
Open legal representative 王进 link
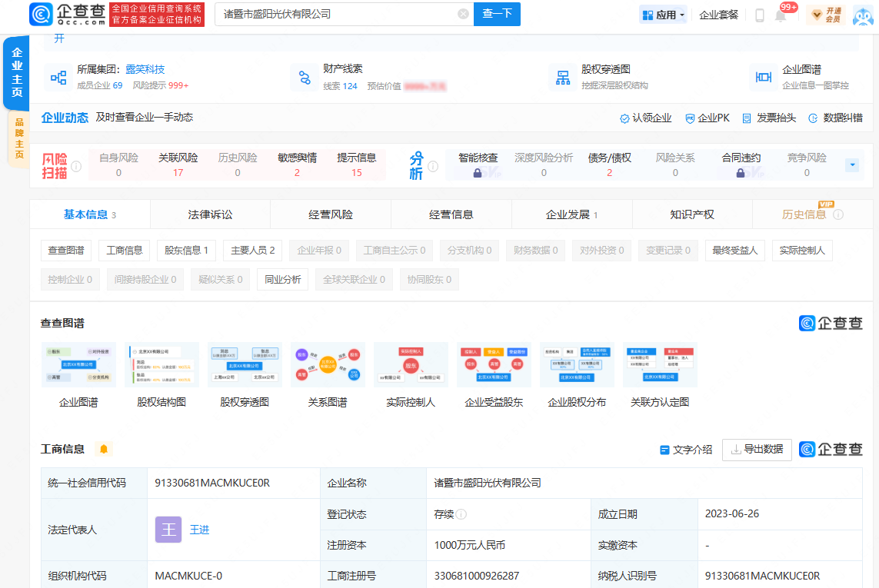coord(199,530)
